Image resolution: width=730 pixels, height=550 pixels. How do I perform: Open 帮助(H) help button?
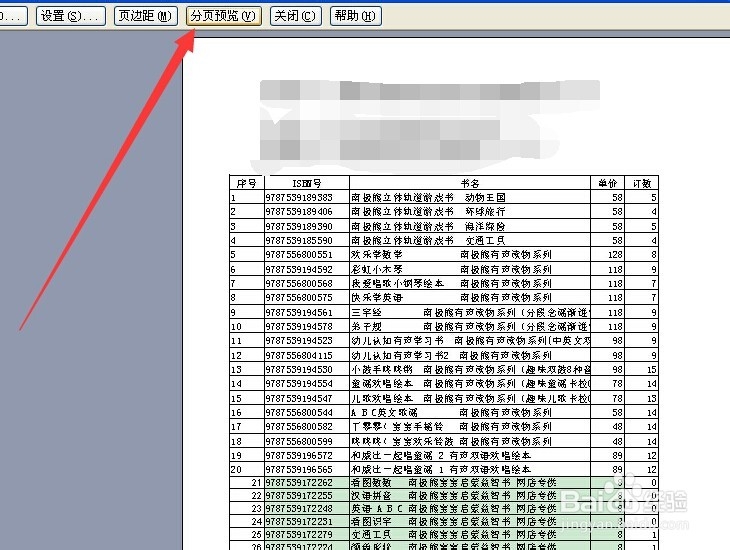click(356, 16)
